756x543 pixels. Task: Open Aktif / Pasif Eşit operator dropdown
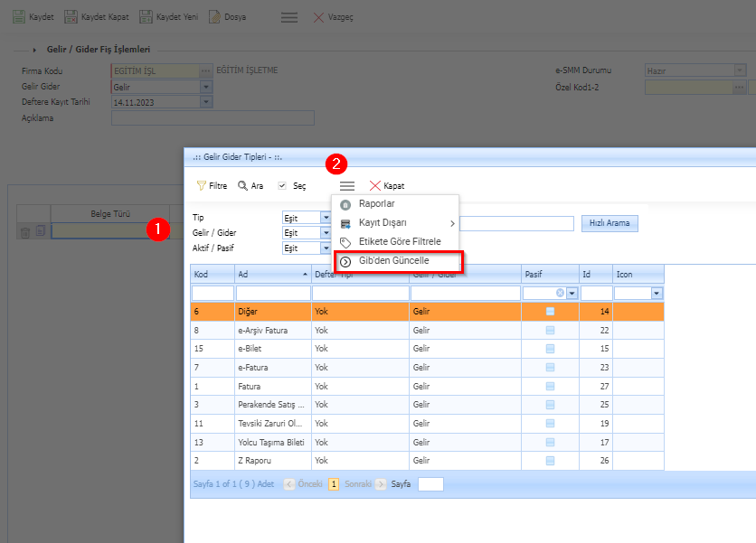pyautogui.click(x=326, y=248)
